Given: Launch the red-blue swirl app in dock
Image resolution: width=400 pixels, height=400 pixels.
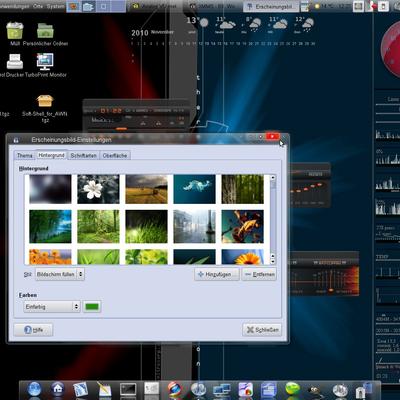Looking at the screenshot, I should (x=175, y=389).
